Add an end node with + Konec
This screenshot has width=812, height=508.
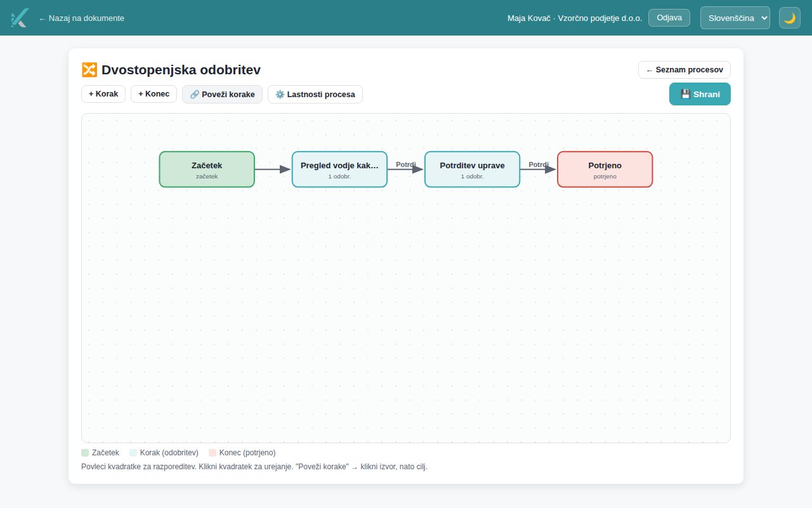(x=154, y=94)
